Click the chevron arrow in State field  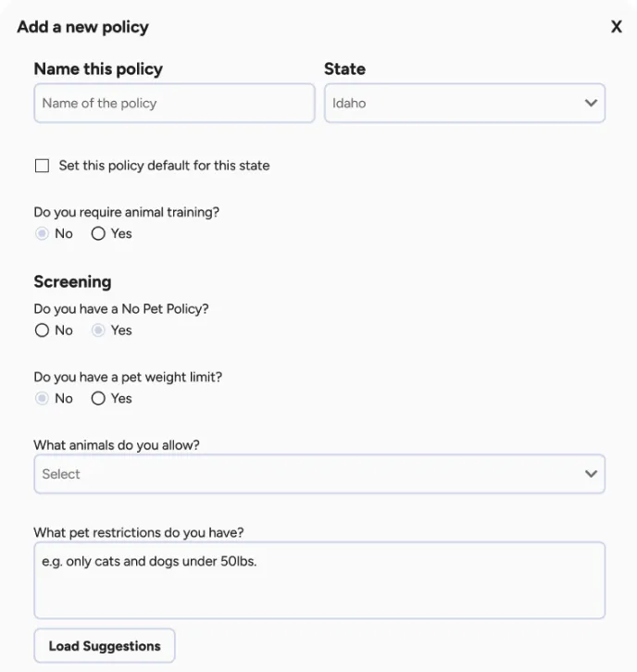[x=591, y=104]
